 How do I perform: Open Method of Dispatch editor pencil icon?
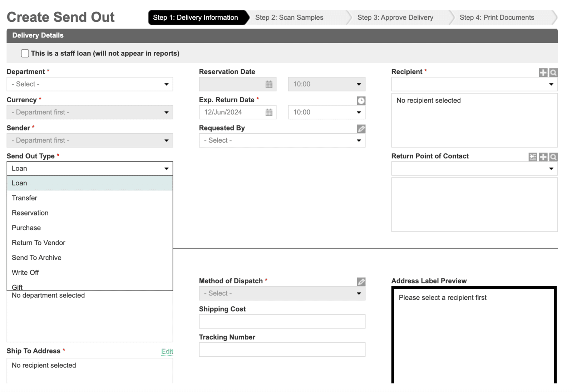pyautogui.click(x=361, y=282)
